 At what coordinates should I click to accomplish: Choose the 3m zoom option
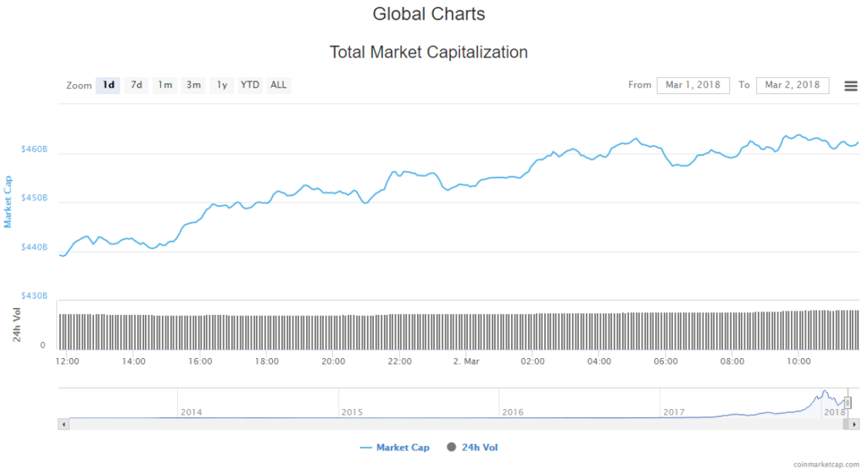193,85
